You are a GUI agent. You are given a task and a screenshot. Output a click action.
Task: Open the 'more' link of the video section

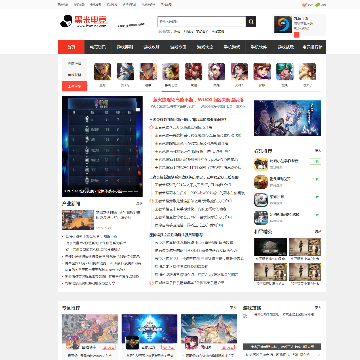tap(318, 231)
